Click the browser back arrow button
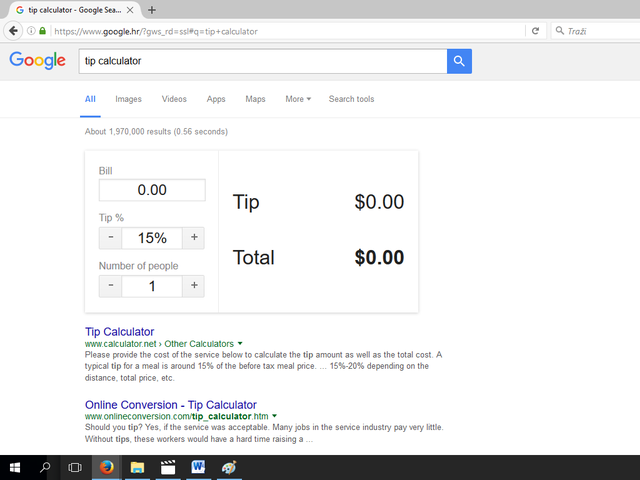This screenshot has height=480, width=640. pos(14,31)
